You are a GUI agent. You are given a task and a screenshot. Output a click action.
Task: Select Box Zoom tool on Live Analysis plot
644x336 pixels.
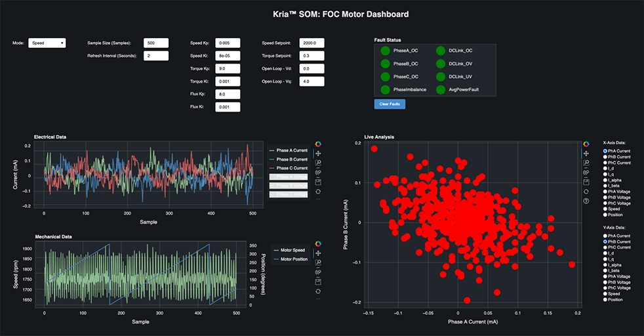[x=586, y=163]
